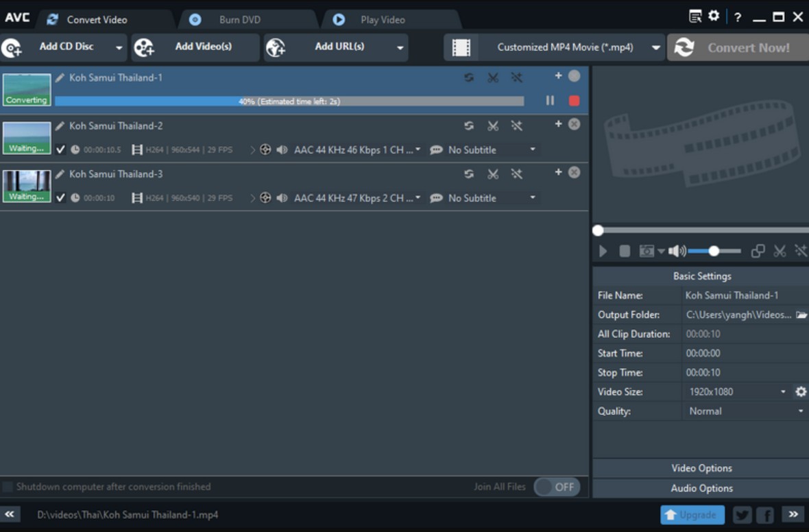Open subtitle dropdown on Koh Samui Thailand-2 row
The width and height of the screenshot is (809, 532).
[492, 149]
